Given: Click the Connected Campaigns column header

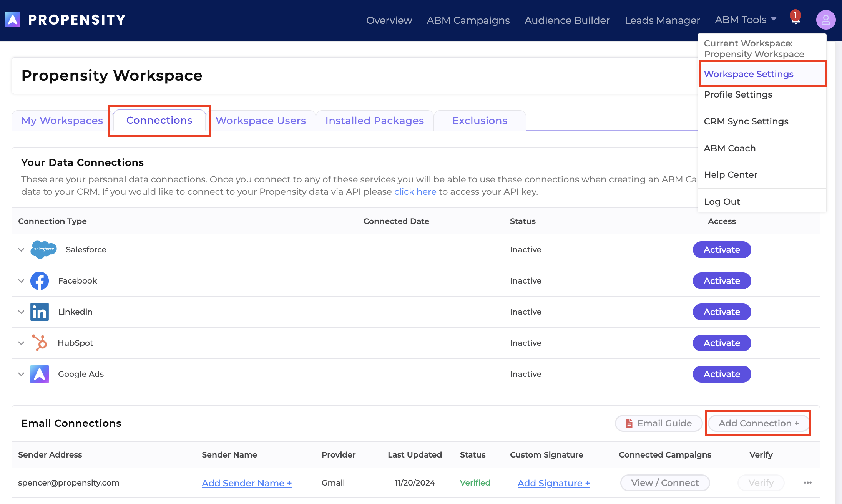Looking at the screenshot, I should [665, 455].
